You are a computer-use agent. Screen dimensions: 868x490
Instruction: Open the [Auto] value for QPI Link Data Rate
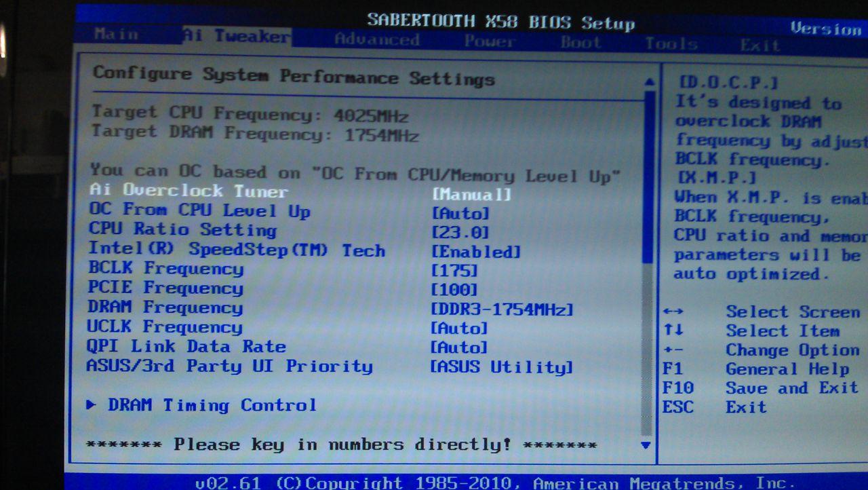pos(459,347)
